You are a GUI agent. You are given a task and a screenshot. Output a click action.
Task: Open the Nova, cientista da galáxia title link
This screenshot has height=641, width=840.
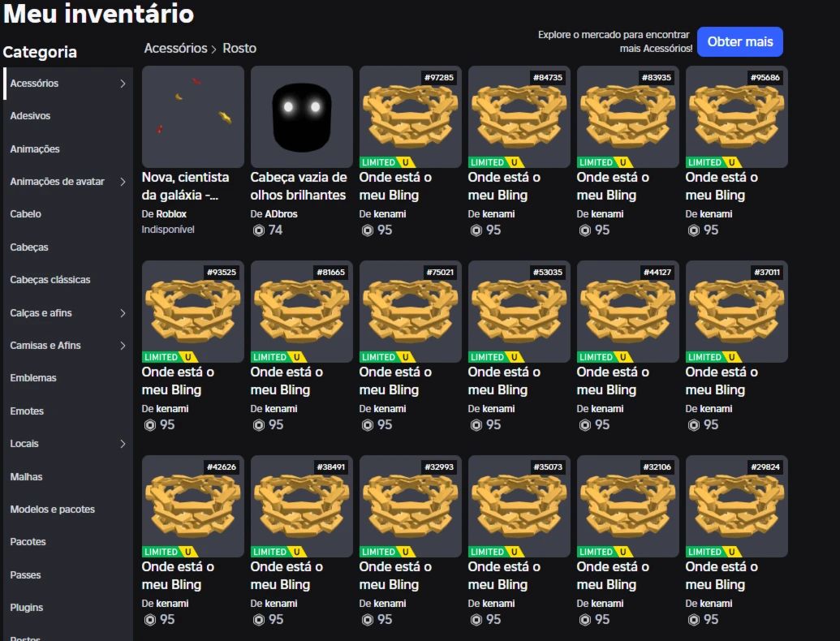[185, 187]
